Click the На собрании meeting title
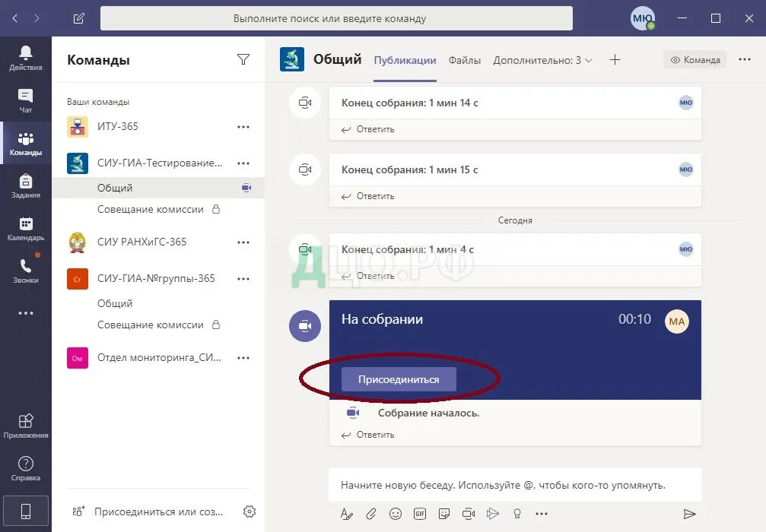 [x=382, y=319]
